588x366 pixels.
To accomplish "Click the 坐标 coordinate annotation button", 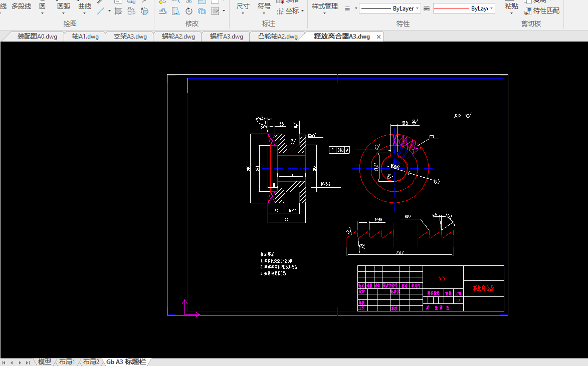I will 288,11.
